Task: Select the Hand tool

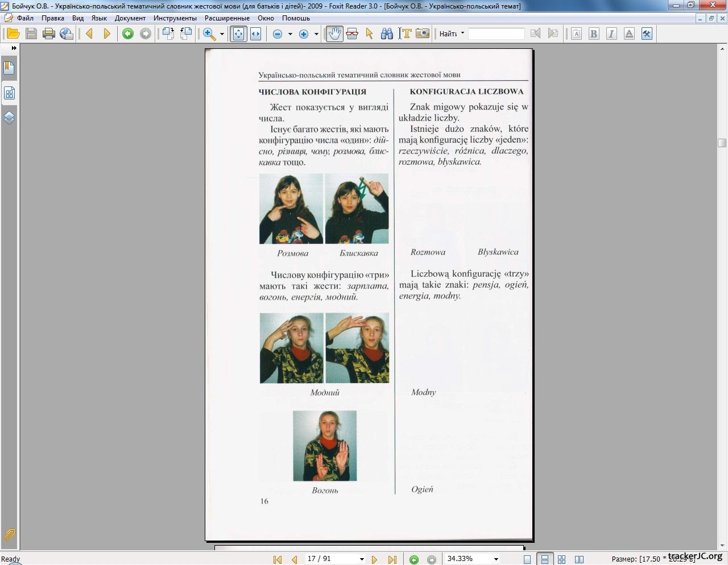Action: tap(334, 34)
